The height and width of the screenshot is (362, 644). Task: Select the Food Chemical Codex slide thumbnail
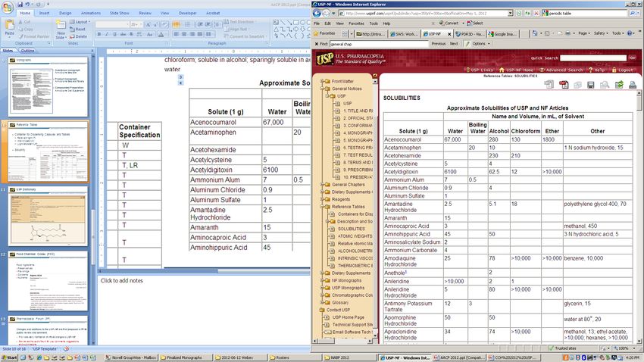(x=48, y=281)
